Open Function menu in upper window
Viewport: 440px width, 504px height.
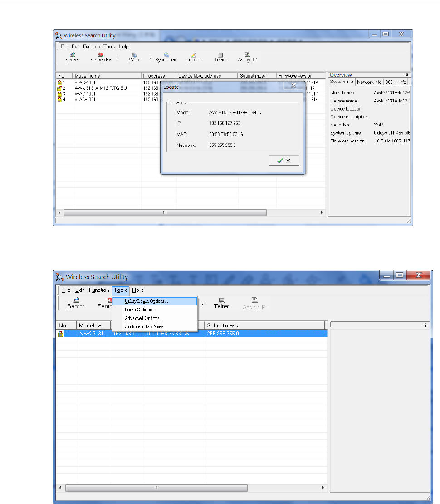(x=91, y=46)
